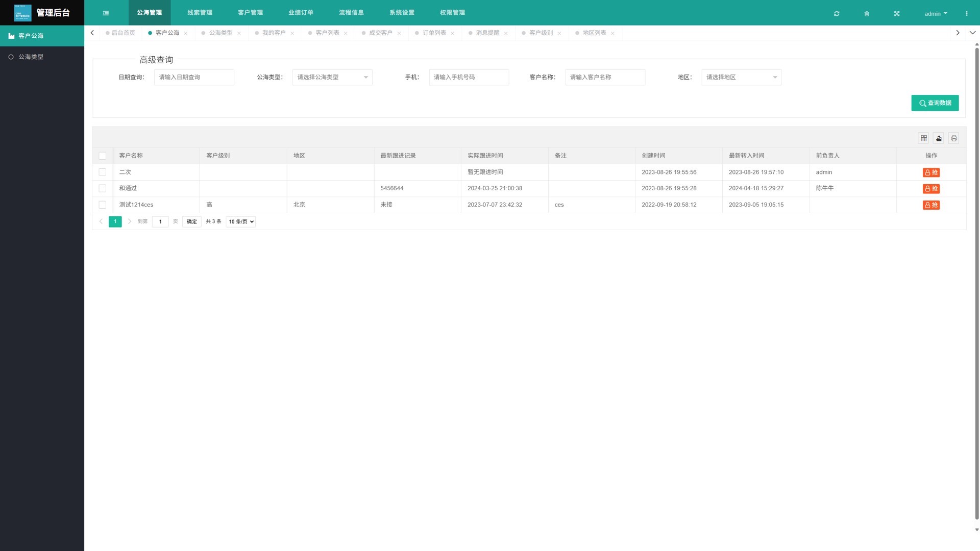Click the 北京 region cell
Screen dimensions: 980x551
(x=330, y=205)
